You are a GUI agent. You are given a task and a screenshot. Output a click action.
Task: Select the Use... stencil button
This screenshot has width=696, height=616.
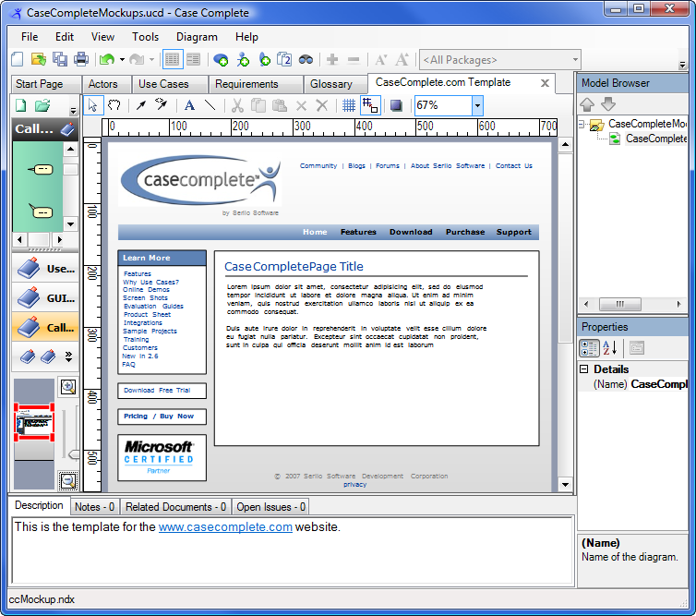pyautogui.click(x=45, y=269)
